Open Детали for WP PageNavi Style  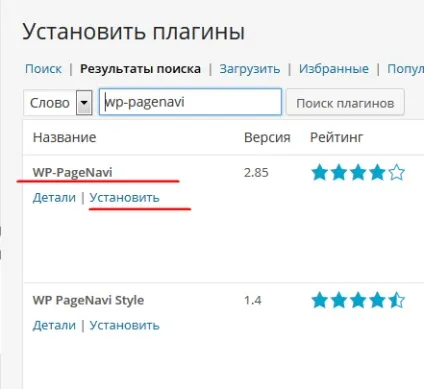tap(54, 325)
